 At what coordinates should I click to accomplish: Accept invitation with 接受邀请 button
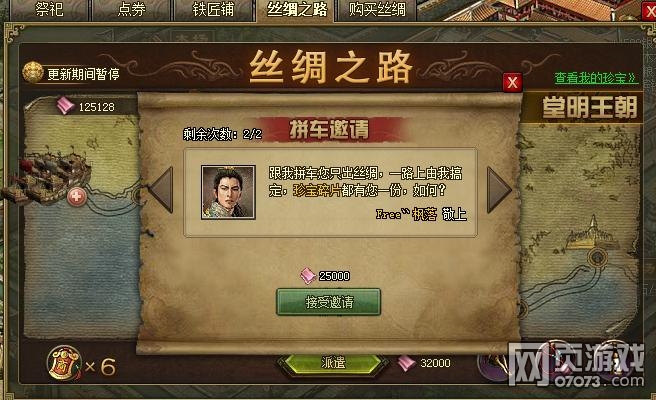(328, 302)
